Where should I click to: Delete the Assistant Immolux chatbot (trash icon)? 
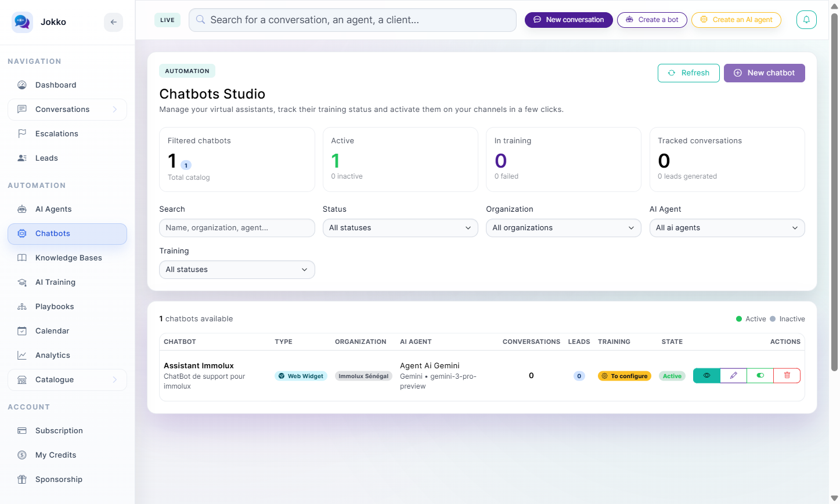787,376
